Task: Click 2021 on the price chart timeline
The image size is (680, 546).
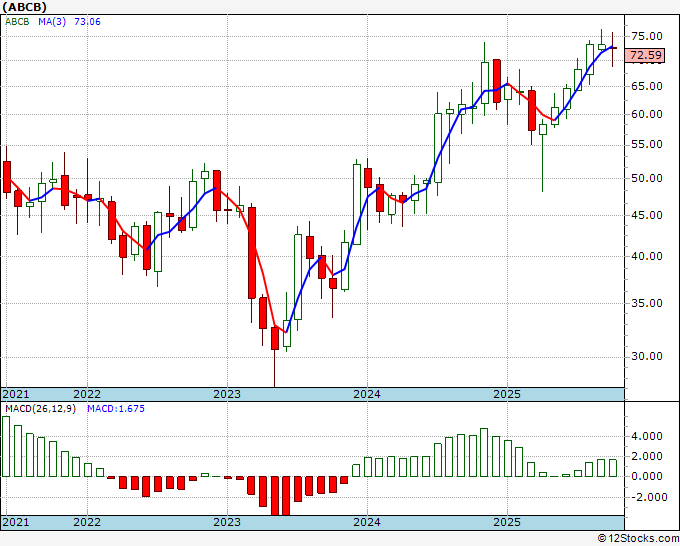Action: (16, 394)
